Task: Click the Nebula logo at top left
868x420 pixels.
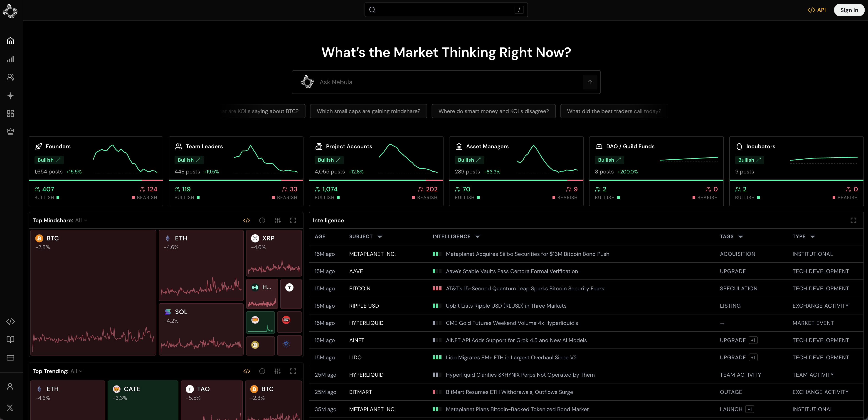Action: [10, 11]
